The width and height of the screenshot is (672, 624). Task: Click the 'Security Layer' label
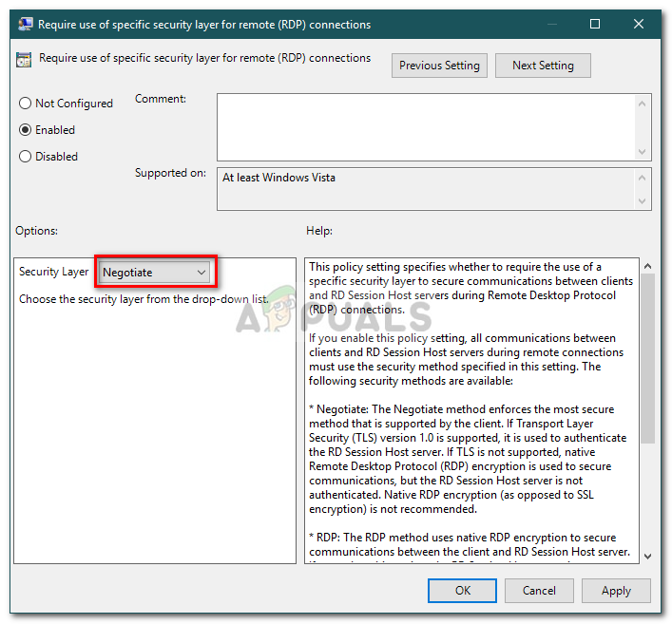tap(53, 272)
